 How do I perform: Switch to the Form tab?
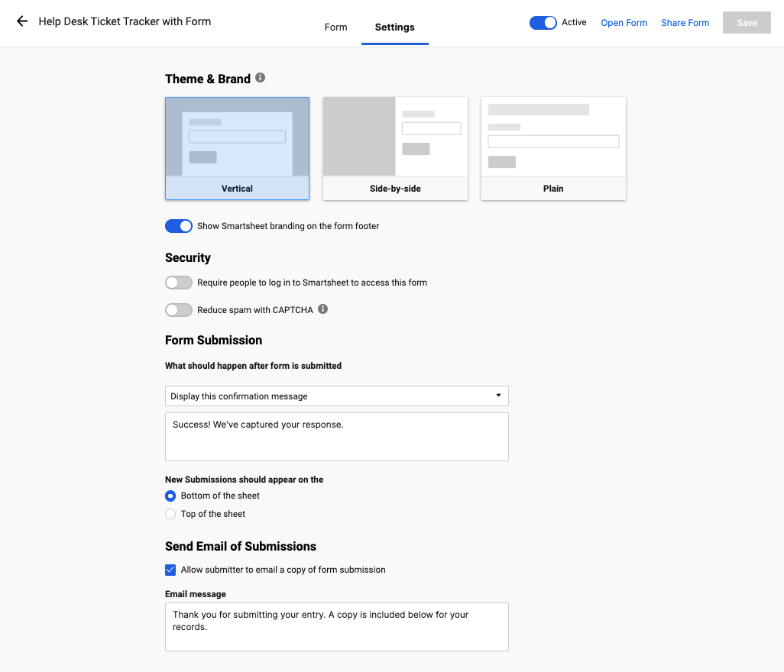click(x=335, y=27)
